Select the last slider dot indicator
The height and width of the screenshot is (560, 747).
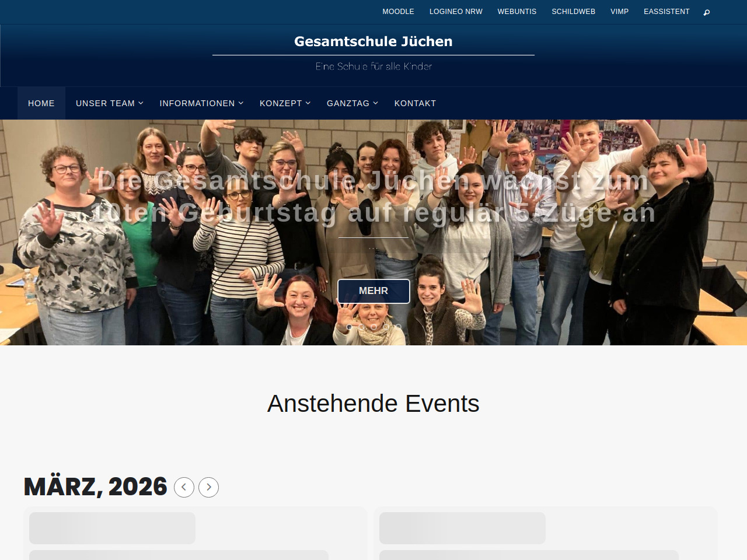click(x=399, y=327)
